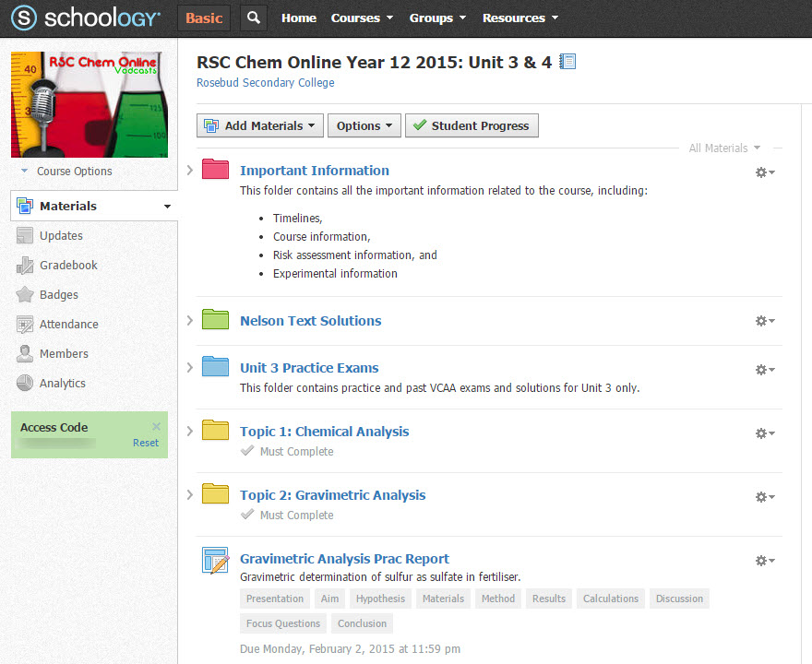Open gear menu for Gravimetric Analysis Prac Report
The width and height of the screenshot is (812, 664).
(765, 561)
